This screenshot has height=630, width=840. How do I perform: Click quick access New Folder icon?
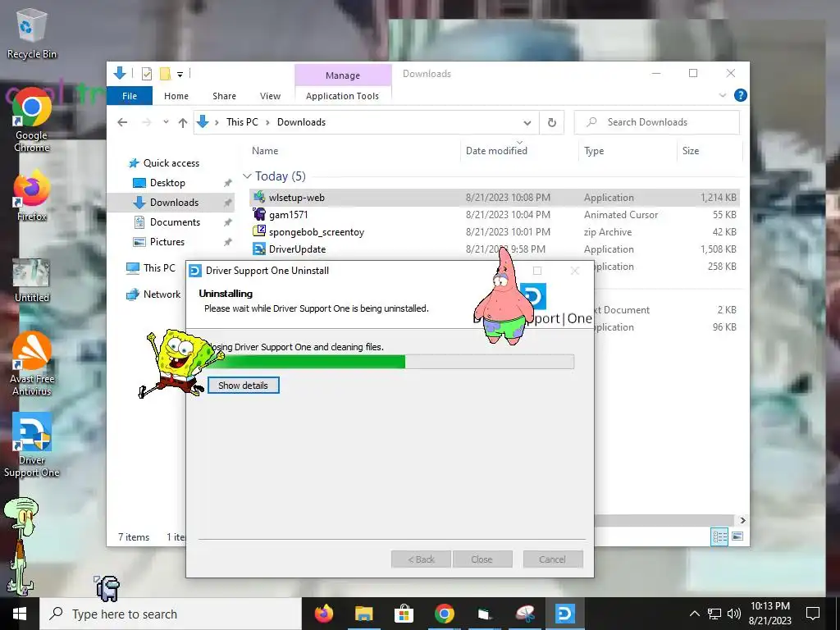tap(165, 74)
